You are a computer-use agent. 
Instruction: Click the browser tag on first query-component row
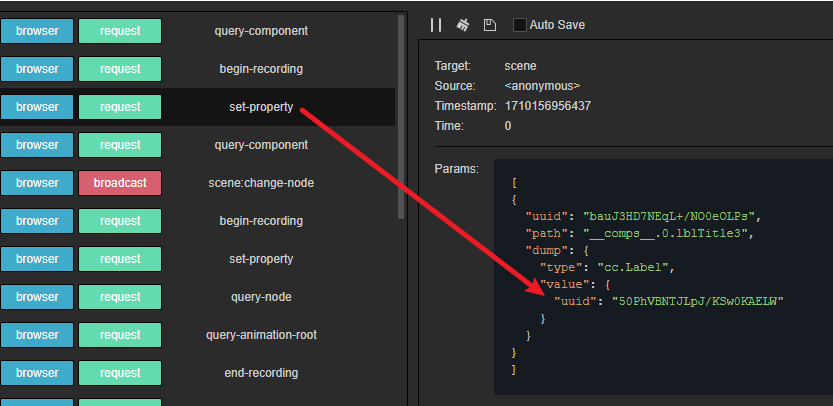(37, 31)
